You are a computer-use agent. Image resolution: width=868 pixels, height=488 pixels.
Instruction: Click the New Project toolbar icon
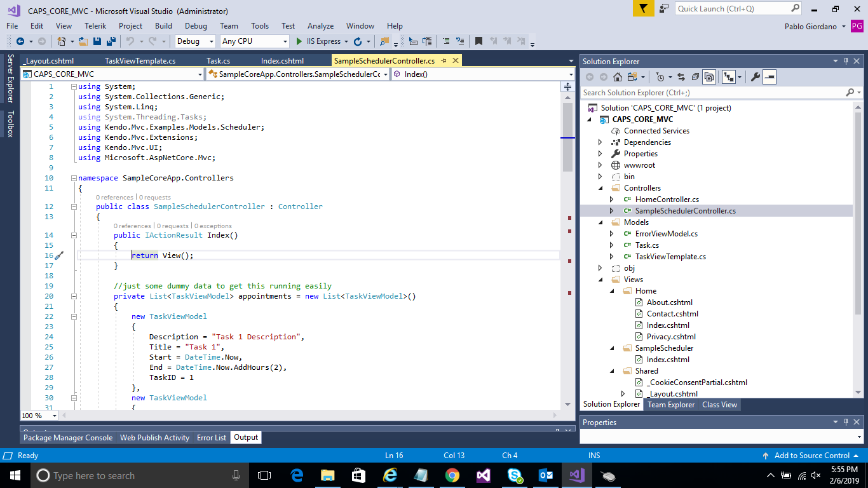click(62, 41)
